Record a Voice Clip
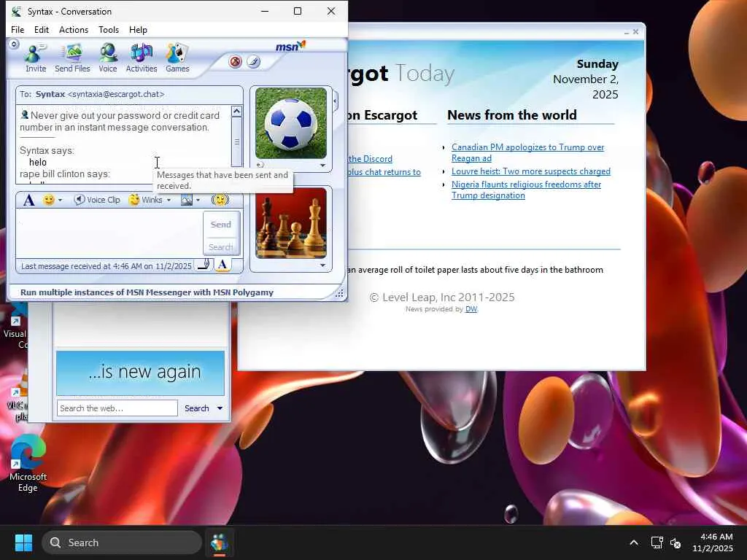747x560 pixels. [97, 200]
